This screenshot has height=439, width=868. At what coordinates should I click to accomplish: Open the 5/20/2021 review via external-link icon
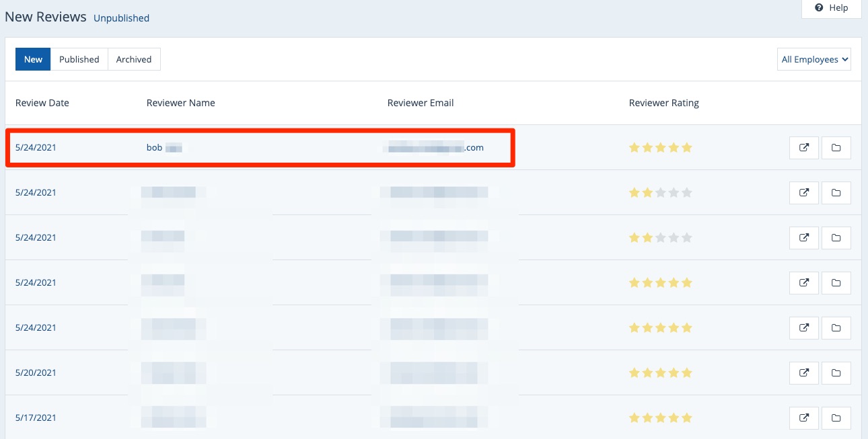803,373
